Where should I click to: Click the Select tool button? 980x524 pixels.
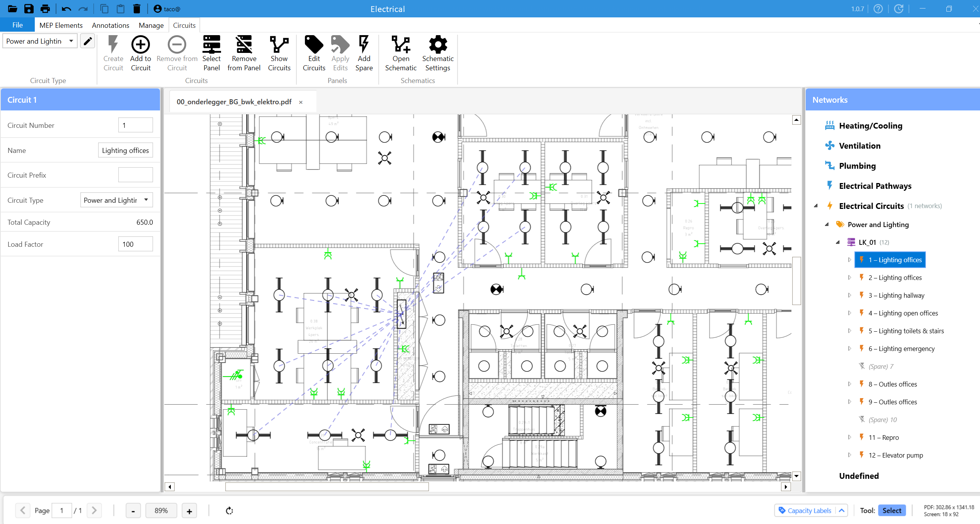(892, 510)
